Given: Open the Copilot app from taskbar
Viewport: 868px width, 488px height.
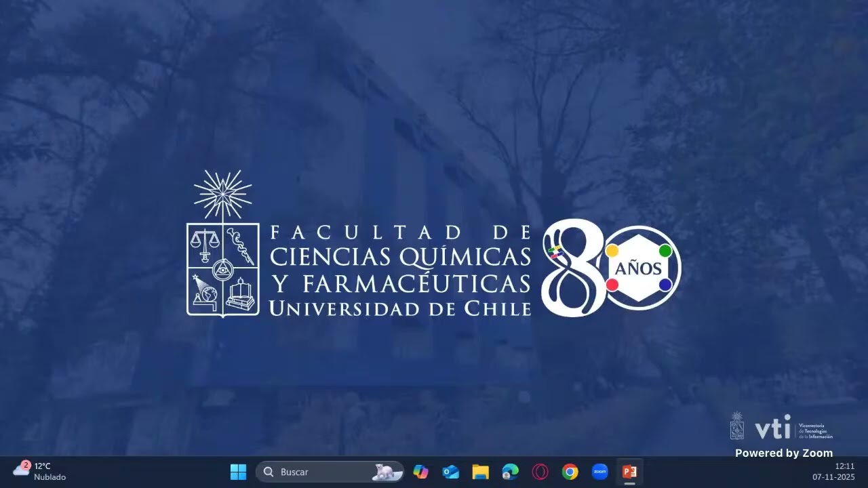Looking at the screenshot, I should click(421, 472).
